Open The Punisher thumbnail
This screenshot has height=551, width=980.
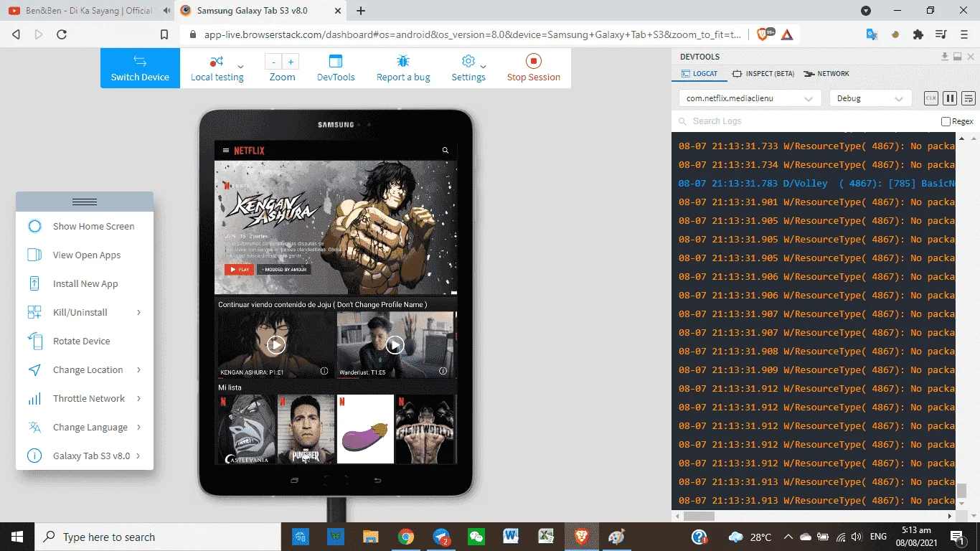(306, 429)
